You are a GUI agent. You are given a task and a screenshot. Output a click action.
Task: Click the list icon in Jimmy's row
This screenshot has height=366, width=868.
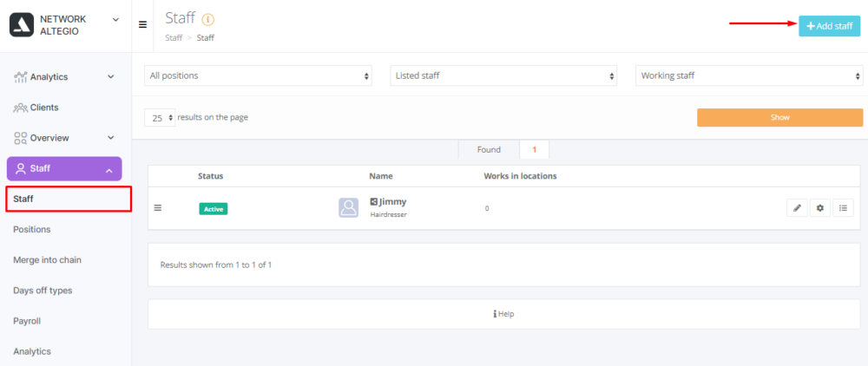tap(844, 208)
